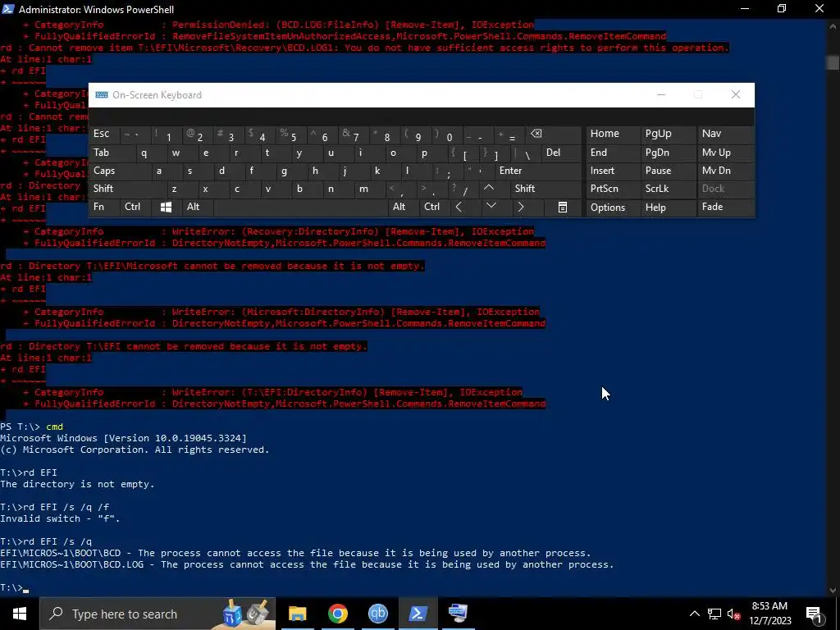The image size is (840, 630).
Task: Click the PowerShell window title icon
Action: point(7,9)
